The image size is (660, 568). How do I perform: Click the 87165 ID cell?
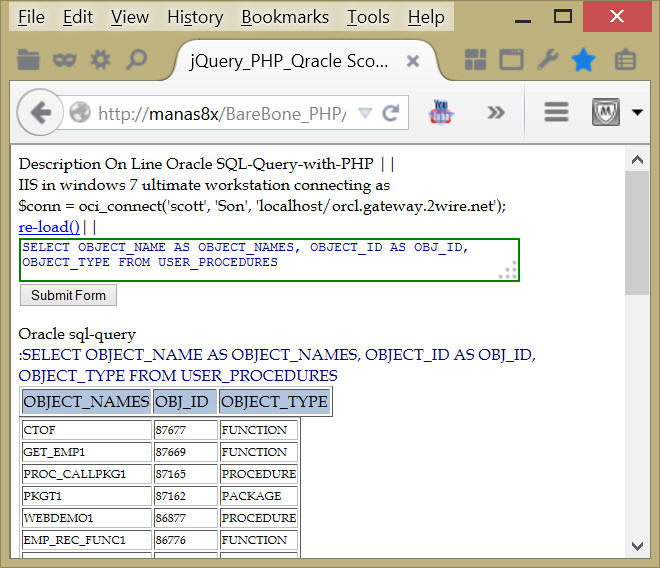tap(186, 474)
